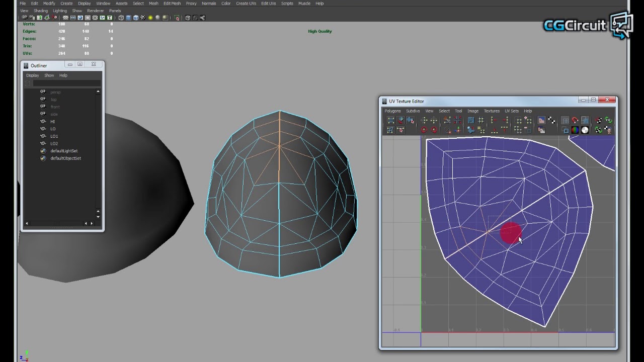Rotate UVs clockwise with red circular icon
The width and height of the screenshot is (644, 362).
tap(434, 130)
